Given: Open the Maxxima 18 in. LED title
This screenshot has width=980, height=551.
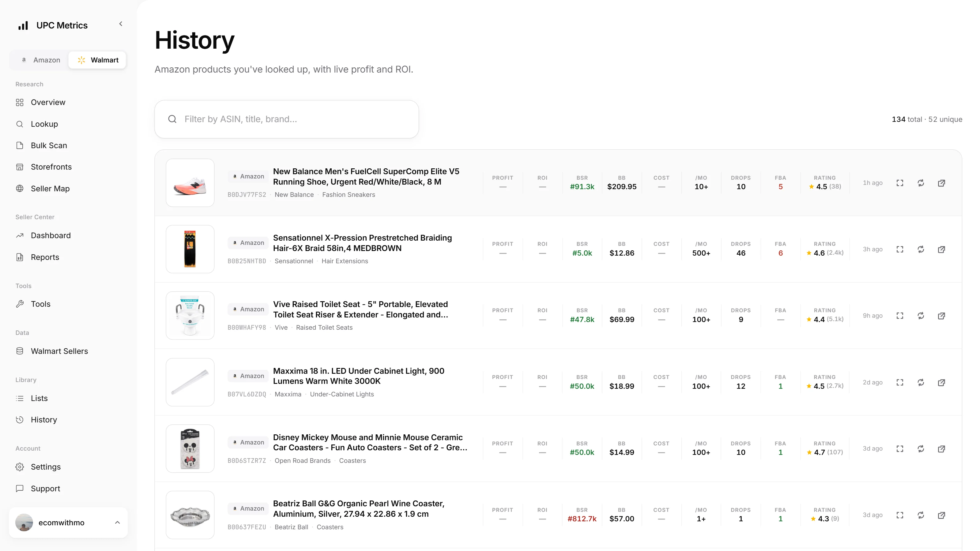Looking at the screenshot, I should point(359,376).
